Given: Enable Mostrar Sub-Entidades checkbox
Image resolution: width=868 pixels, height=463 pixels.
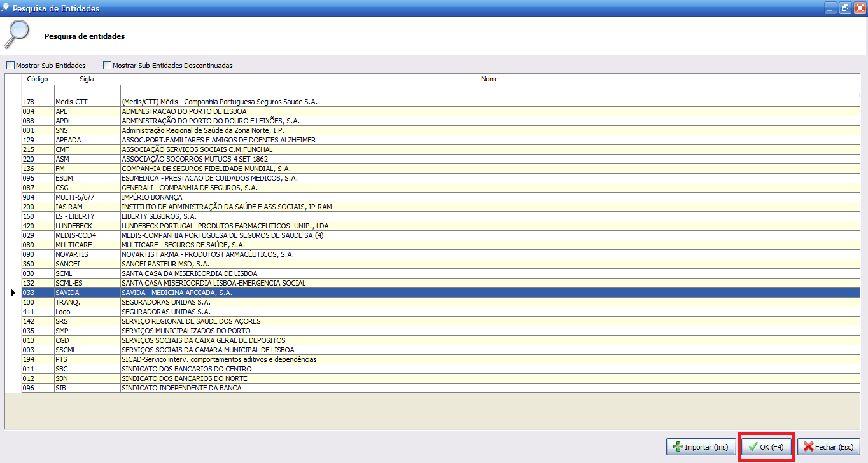Looking at the screenshot, I should pos(10,66).
